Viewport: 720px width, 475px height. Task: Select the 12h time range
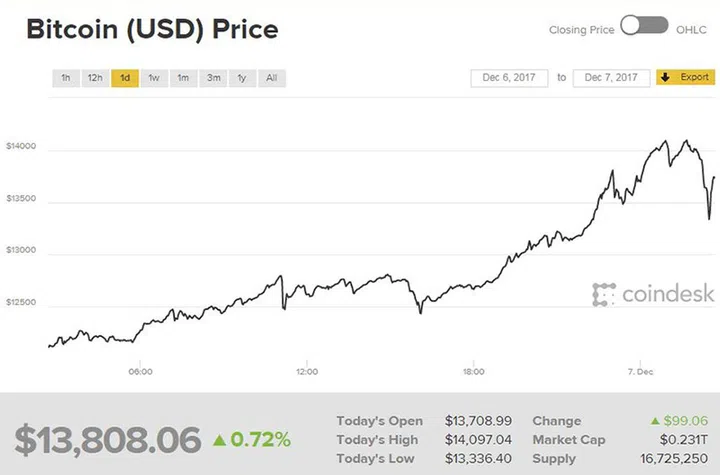[94, 78]
